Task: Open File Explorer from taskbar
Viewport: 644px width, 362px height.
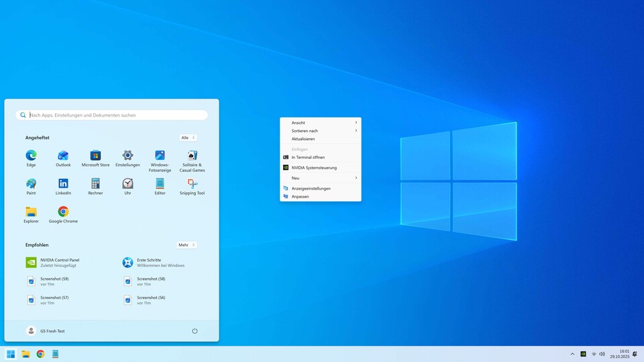Action: pyautogui.click(x=25, y=354)
